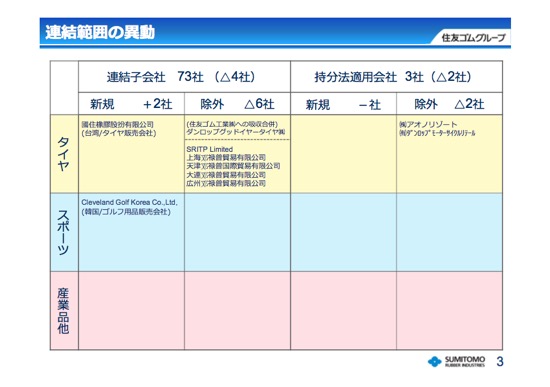
Task: Click the (台湾/タイヤ販売会社) text
Action: 119,133
